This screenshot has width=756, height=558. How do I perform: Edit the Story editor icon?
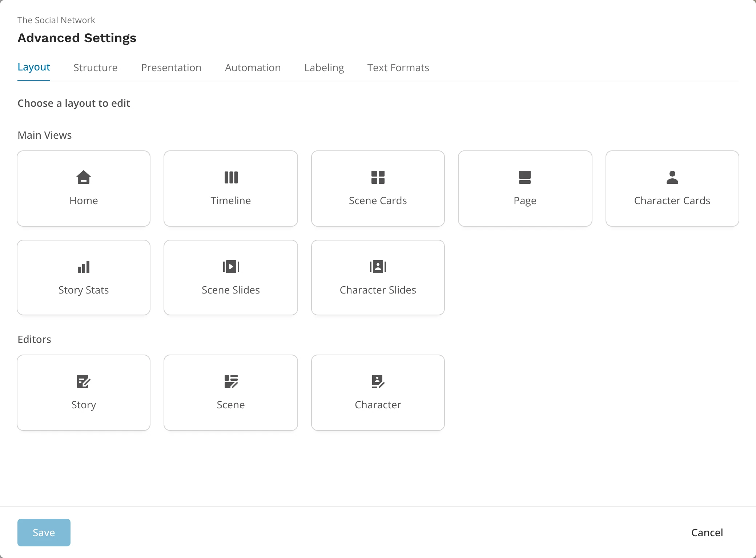[x=84, y=381]
